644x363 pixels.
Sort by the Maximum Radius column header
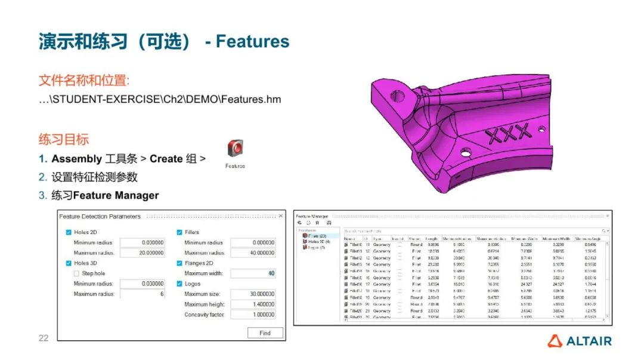point(492,238)
